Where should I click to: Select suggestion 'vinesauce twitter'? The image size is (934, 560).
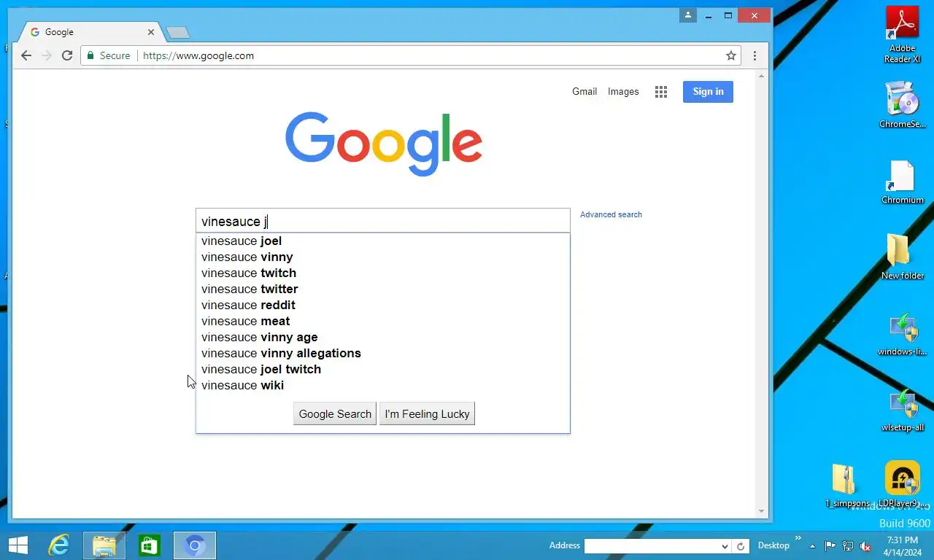coord(382,289)
